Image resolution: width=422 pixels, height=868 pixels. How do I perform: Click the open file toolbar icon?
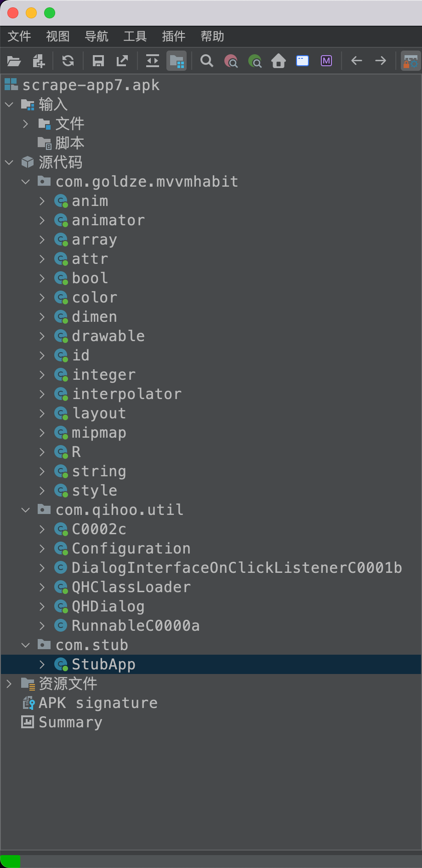pyautogui.click(x=14, y=61)
